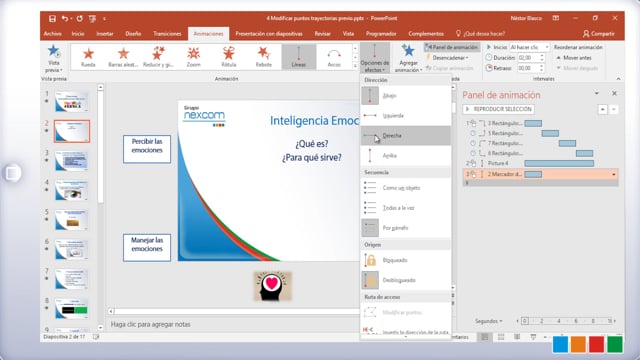Switch to Transiciones tab
The width and height of the screenshot is (640, 360).
click(x=167, y=33)
